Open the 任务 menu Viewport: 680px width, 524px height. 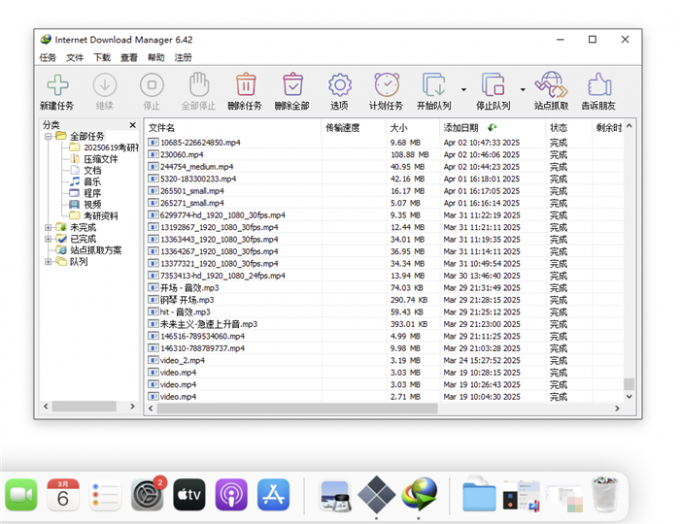click(x=48, y=57)
